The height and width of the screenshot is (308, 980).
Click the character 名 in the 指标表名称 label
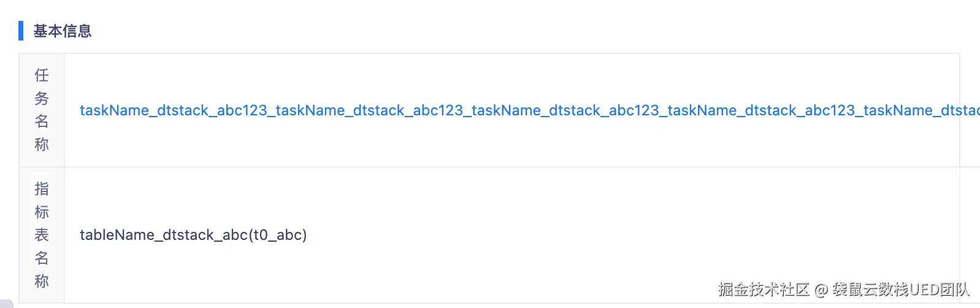tap(42, 258)
